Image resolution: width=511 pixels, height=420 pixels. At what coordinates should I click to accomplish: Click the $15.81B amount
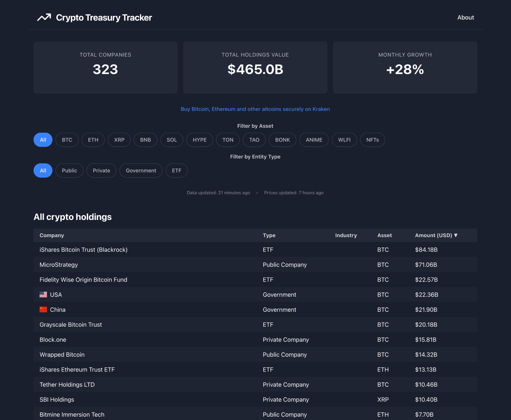(x=426, y=339)
